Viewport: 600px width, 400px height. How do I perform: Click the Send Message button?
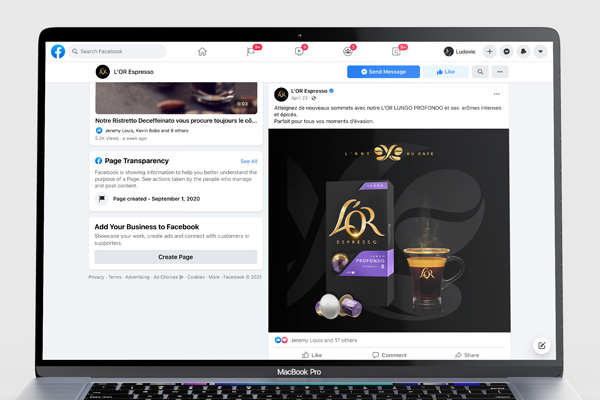point(383,72)
